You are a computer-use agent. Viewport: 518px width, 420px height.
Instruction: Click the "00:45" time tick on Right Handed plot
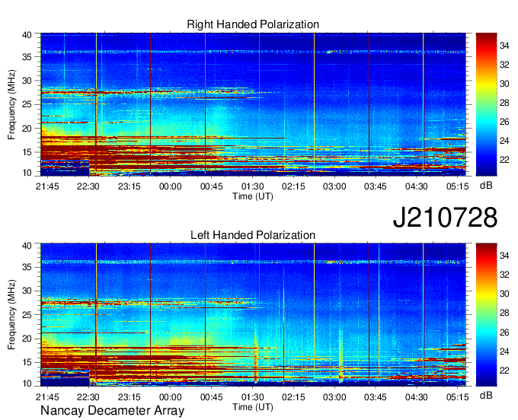tap(212, 186)
